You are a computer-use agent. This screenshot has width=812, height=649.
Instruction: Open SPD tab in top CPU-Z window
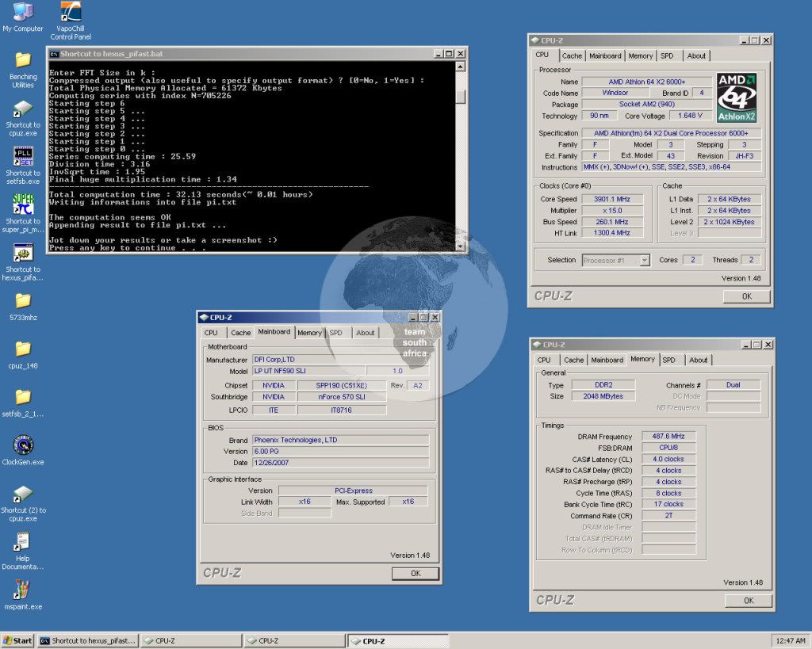click(667, 56)
